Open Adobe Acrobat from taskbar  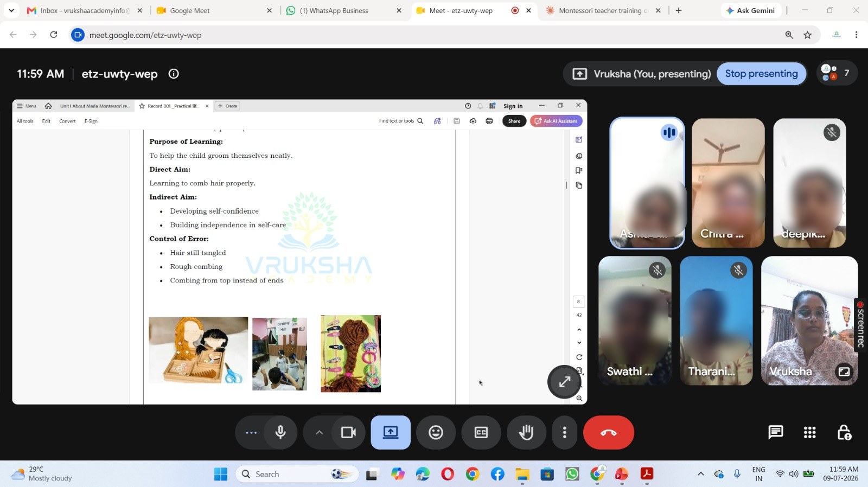point(647,474)
